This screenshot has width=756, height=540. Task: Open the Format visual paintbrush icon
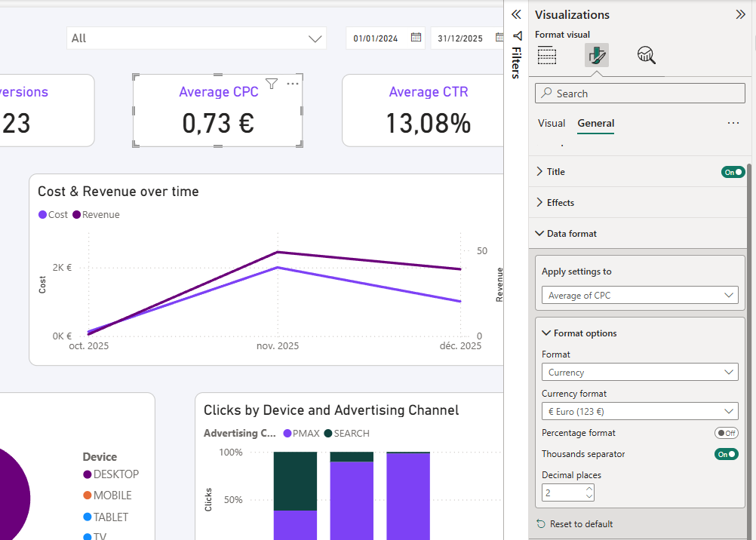(596, 54)
